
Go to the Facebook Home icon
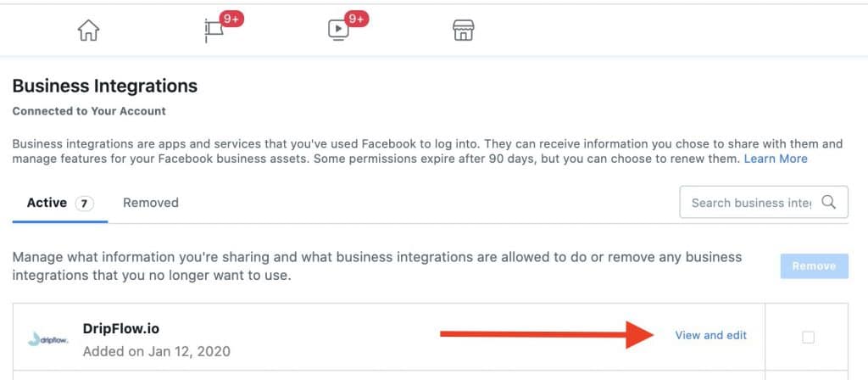(x=88, y=31)
